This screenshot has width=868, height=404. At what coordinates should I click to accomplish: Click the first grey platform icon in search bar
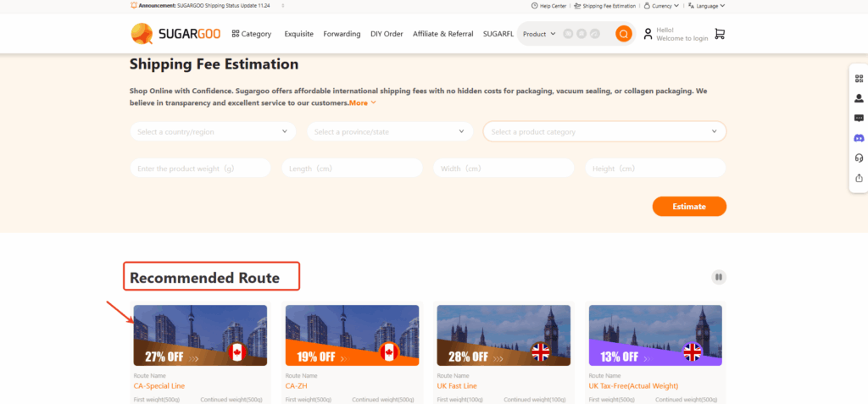click(x=568, y=34)
